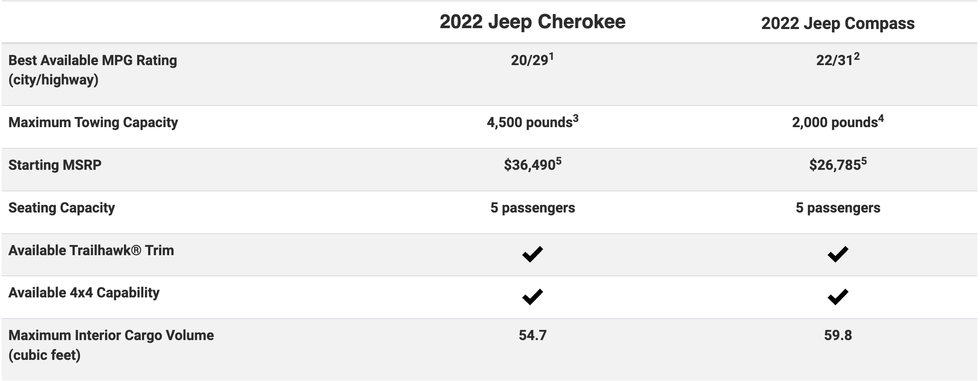Screen dimensions: 980x381
Task: Open footnote 1 beside 20/29 MPG
Action: (551, 56)
